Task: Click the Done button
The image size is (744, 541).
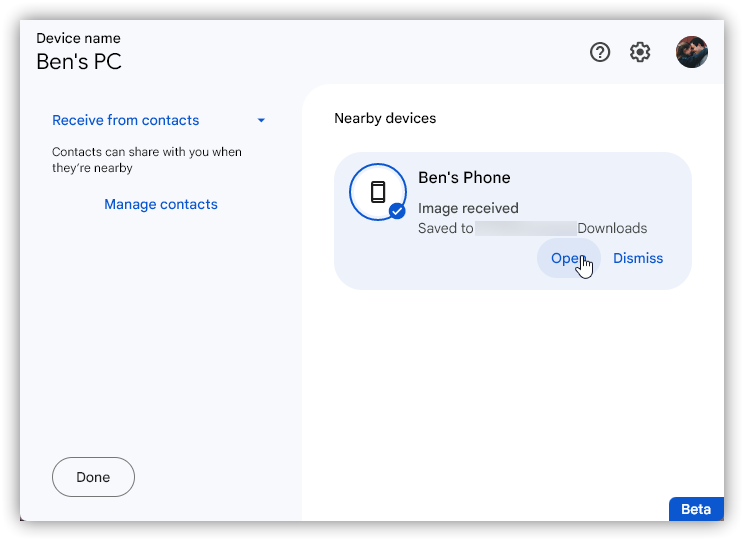Action: pos(93,477)
